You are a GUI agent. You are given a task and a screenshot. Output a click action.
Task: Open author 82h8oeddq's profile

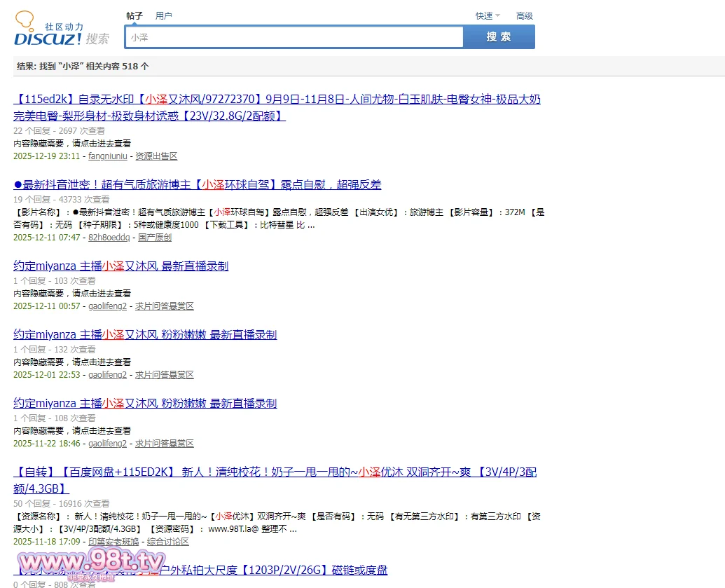[x=109, y=238]
